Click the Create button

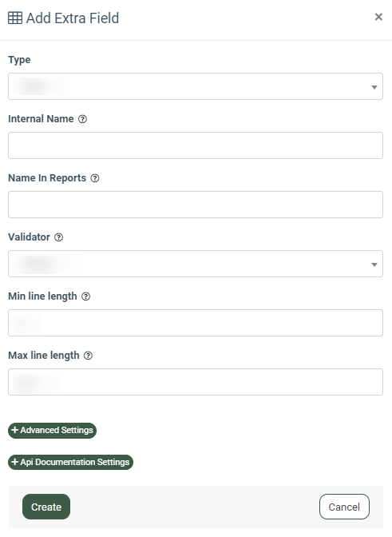click(46, 507)
